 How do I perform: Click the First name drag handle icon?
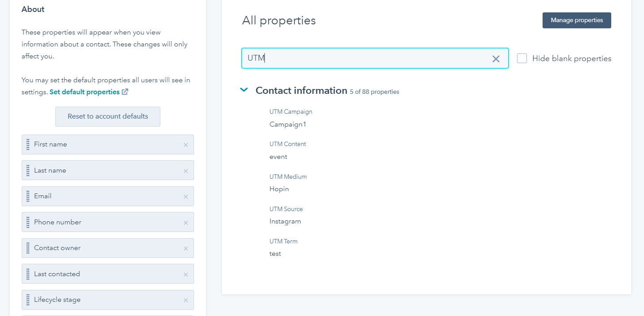(x=28, y=144)
